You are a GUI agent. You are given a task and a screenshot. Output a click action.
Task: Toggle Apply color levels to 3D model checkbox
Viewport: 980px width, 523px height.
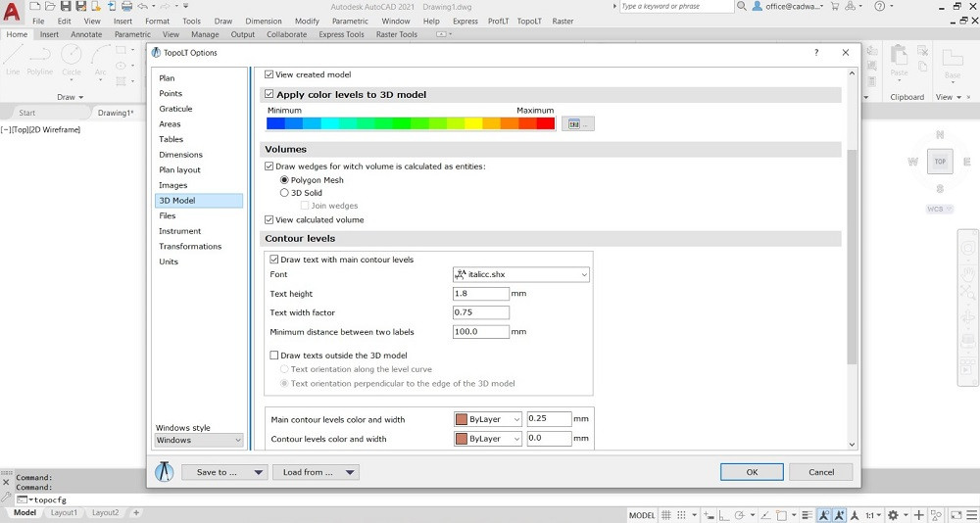(x=269, y=94)
